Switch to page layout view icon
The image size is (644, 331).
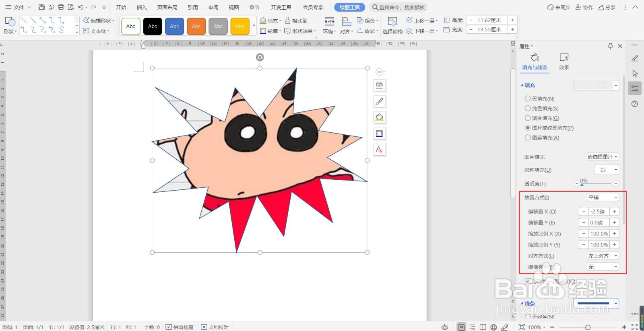[x=461, y=327]
